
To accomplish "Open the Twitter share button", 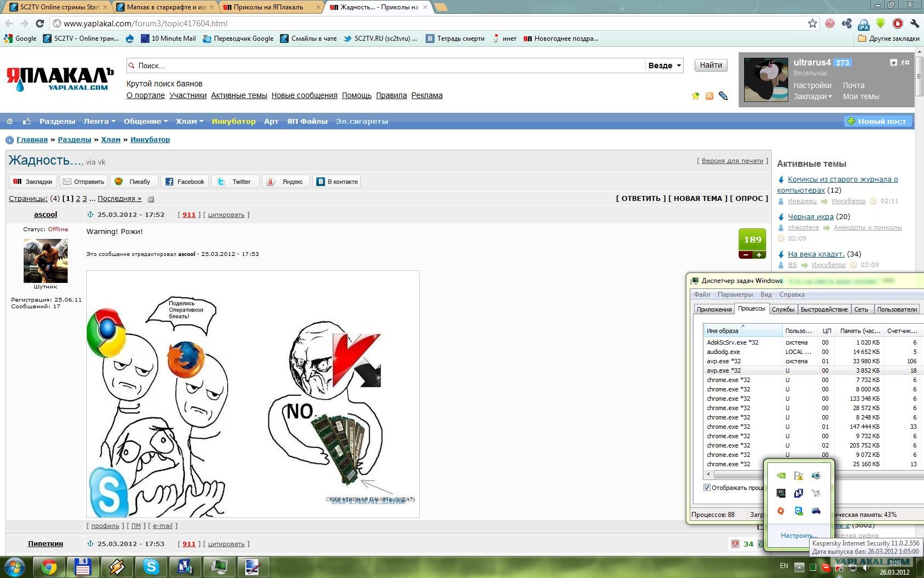I will click(235, 182).
